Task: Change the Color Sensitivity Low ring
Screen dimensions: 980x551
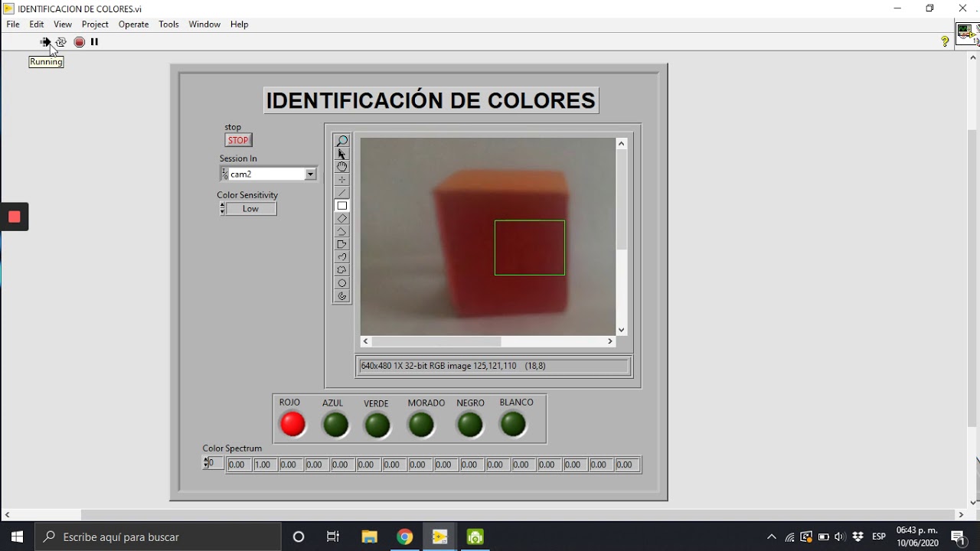Action: 251,209
